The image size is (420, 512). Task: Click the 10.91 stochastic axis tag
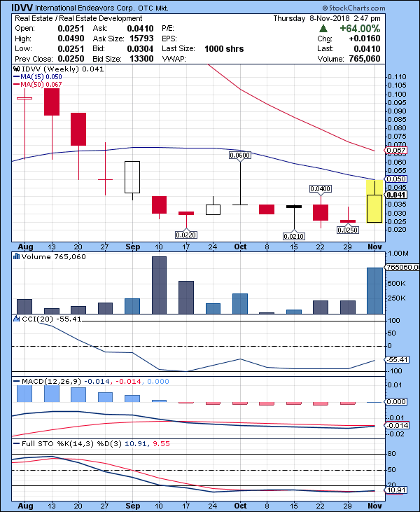[x=396, y=490]
